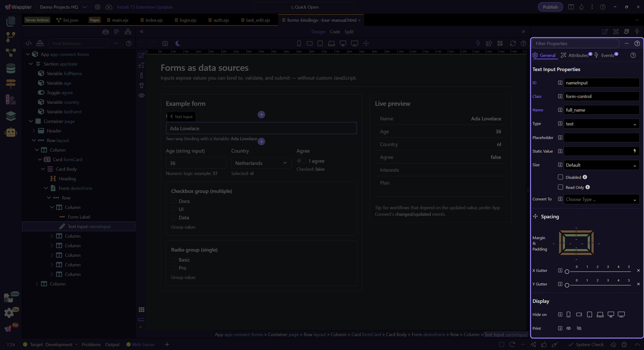This screenshot has height=350, width=644.
Task: Check the Read Only checkbox
Action: (560, 187)
